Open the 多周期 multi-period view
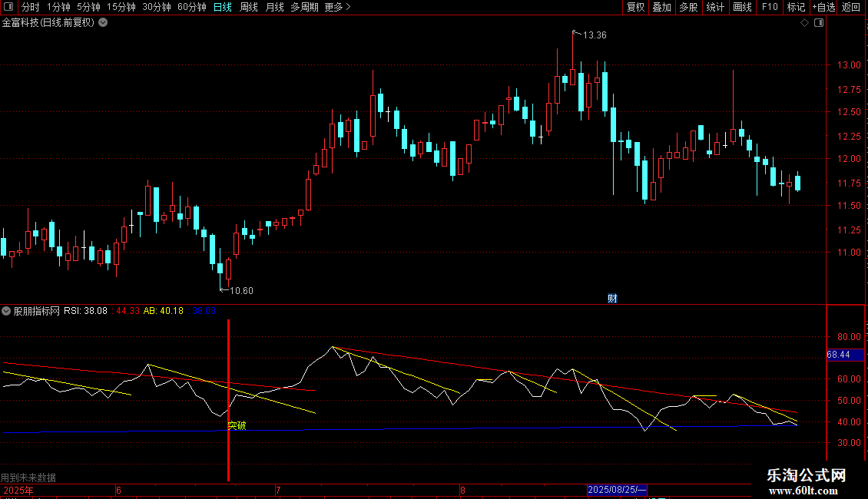The height and width of the screenshot is (499, 868). pyautogui.click(x=304, y=7)
